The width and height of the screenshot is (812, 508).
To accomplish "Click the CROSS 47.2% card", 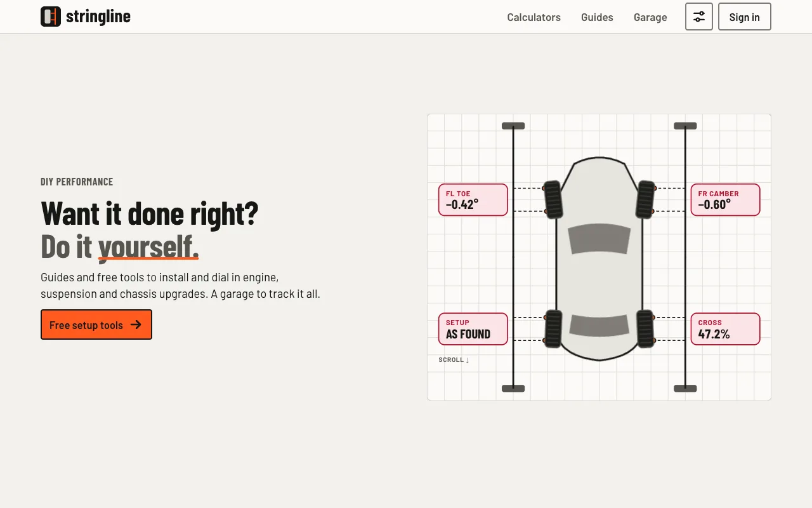I will (x=725, y=329).
